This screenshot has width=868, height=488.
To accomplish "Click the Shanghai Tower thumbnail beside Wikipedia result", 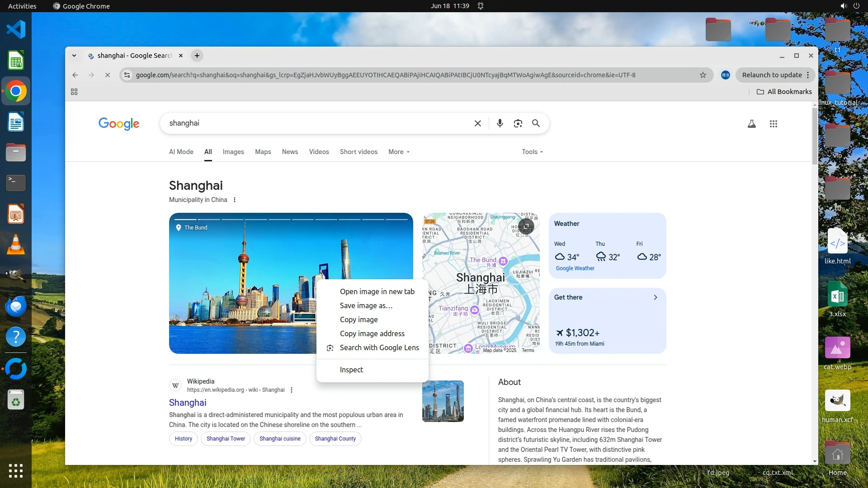I will pyautogui.click(x=443, y=401).
